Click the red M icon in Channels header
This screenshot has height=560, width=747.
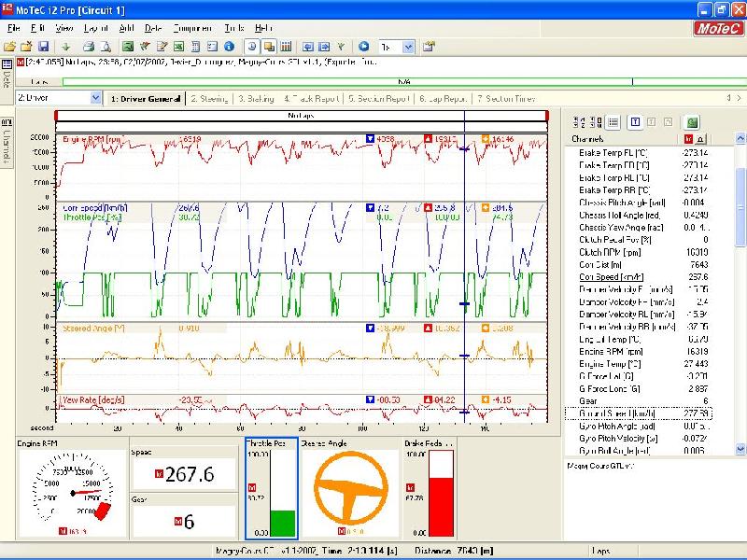coord(688,138)
